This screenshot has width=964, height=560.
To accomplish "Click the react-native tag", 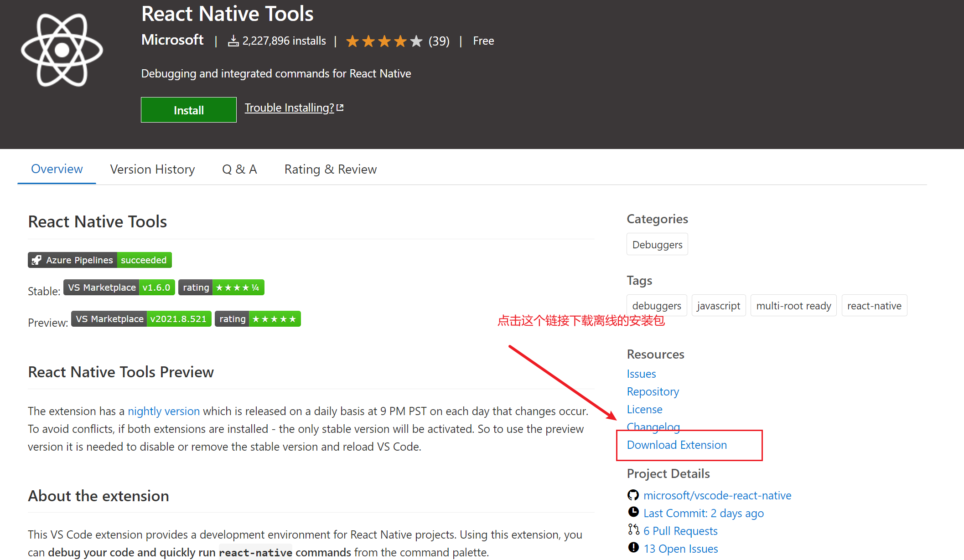I will point(874,305).
